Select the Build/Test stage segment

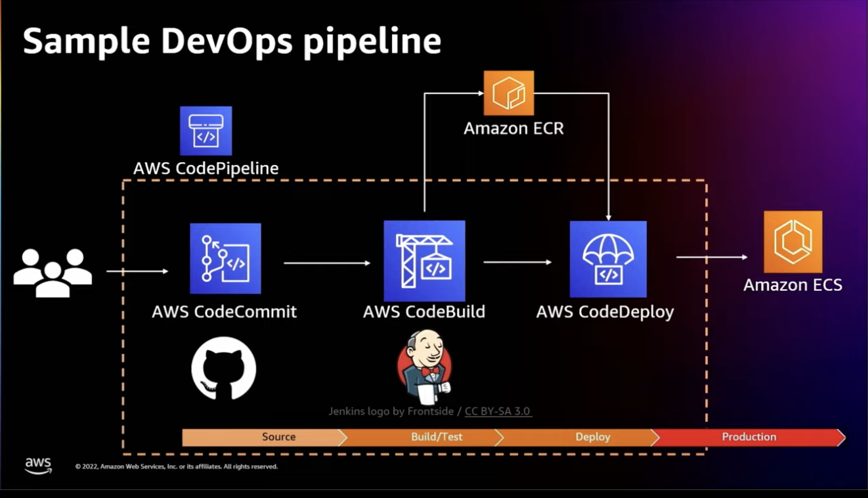click(x=437, y=436)
